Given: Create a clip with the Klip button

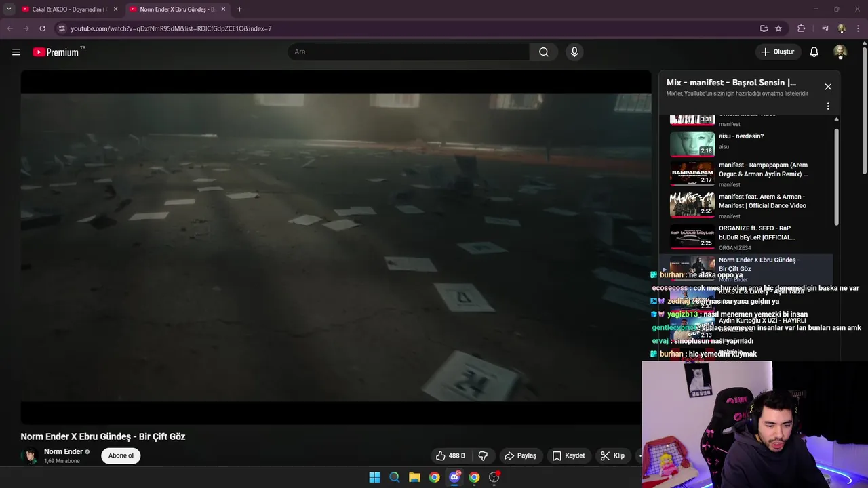Looking at the screenshot, I should pyautogui.click(x=612, y=455).
